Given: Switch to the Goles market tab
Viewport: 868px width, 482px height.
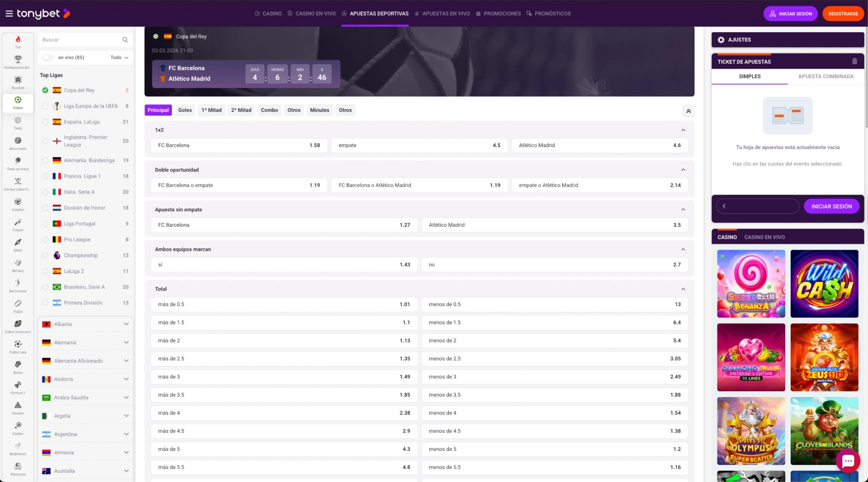Looking at the screenshot, I should pos(185,110).
